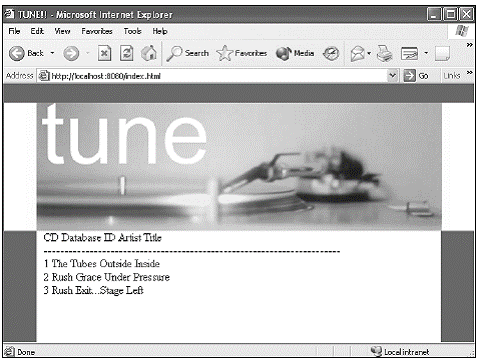Open the Mail envelope icon
Image resolution: width=479 pixels, height=360 pixels.
(x=358, y=53)
